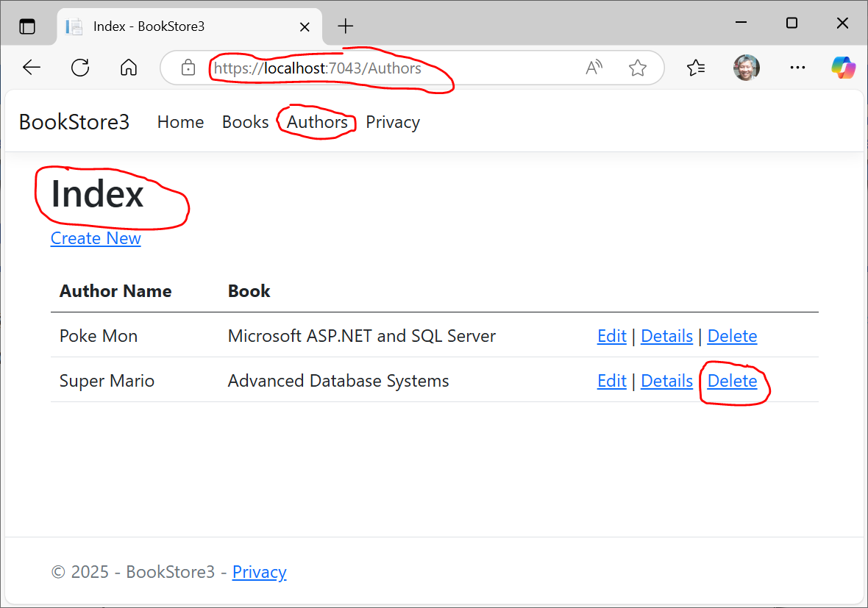868x608 pixels.
Task: Close the Index - BookStore3 tab
Action: (305, 26)
